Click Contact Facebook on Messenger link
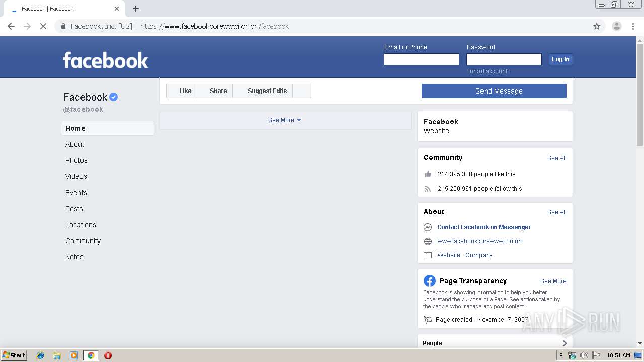Image resolution: width=644 pixels, height=362 pixels. point(484,227)
